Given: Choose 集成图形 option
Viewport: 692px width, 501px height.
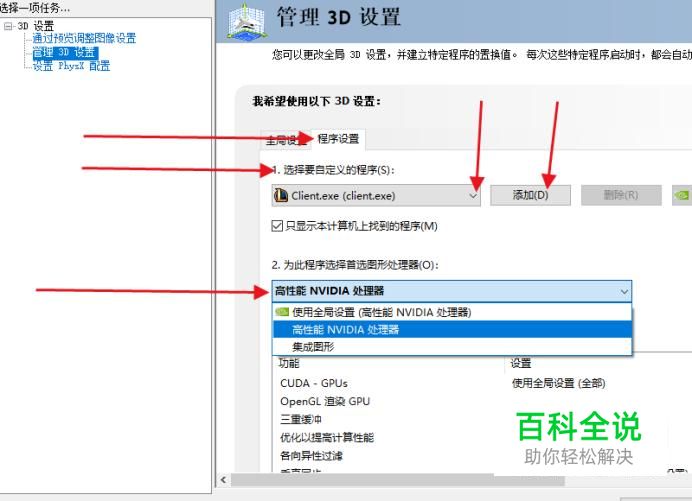Looking at the screenshot, I should pos(452,347).
